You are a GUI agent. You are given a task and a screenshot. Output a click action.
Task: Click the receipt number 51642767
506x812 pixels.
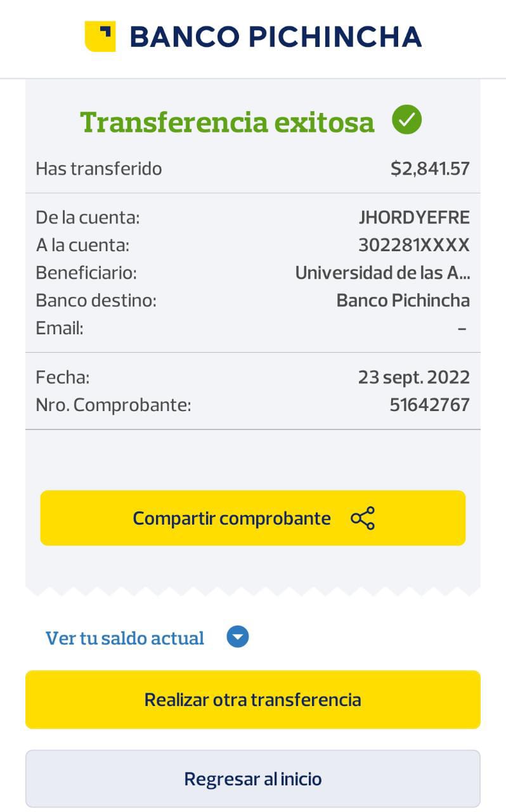[429, 405]
